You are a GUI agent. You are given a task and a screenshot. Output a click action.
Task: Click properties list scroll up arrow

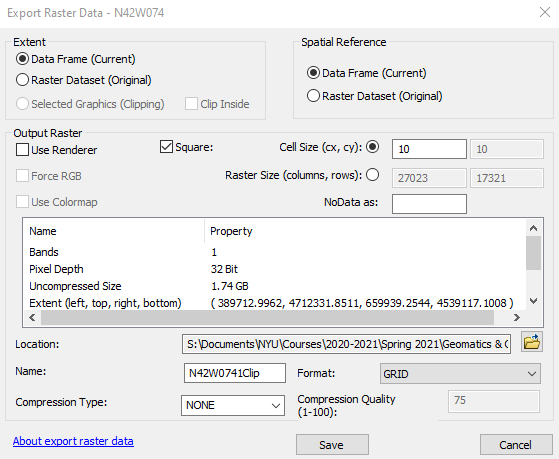[x=533, y=228]
